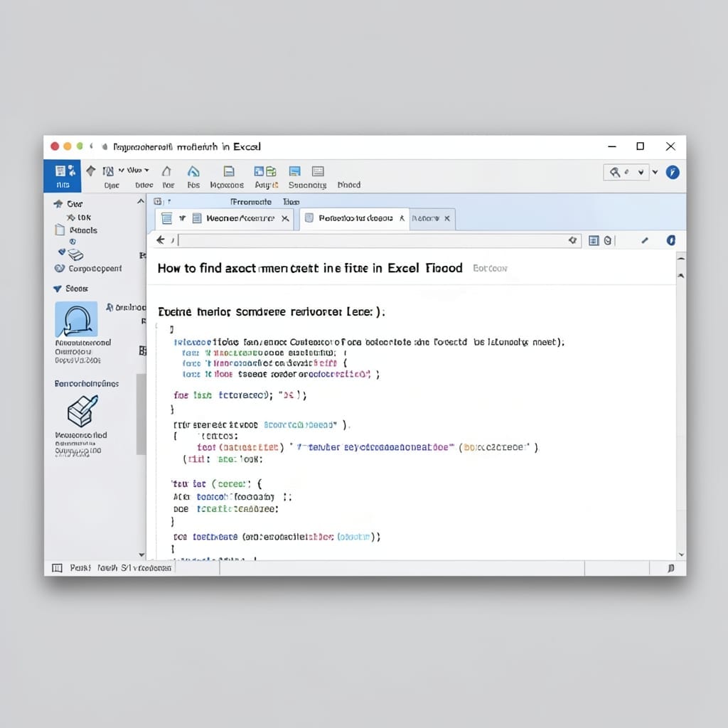This screenshot has height=728, width=728.
Task: Click the pencil edit icon near the address bar
Action: point(644,240)
